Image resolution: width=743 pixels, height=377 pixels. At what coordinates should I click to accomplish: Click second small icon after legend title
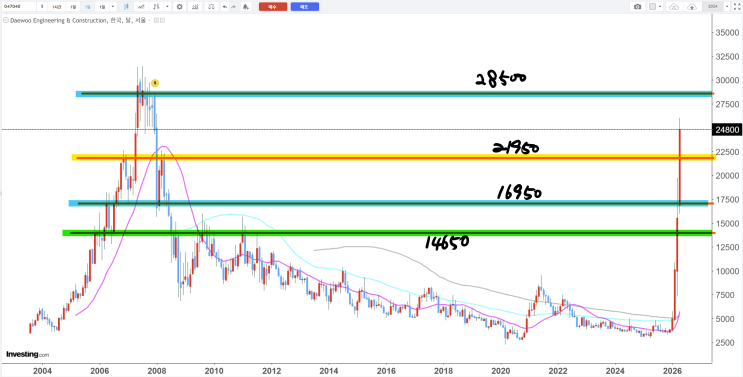click(x=162, y=21)
